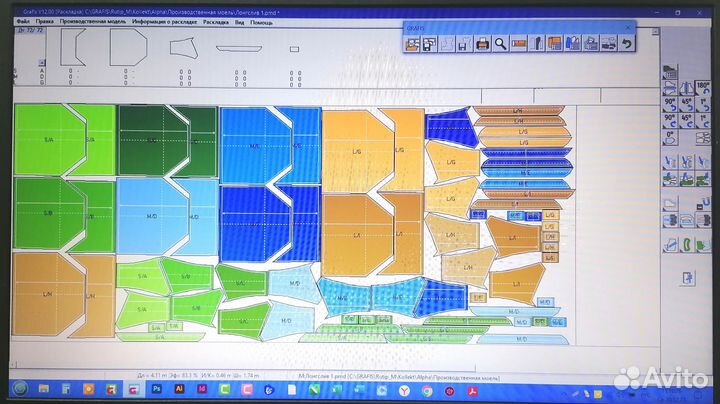Open the Windows Start menu
This screenshot has width=720, height=404.
tap(19, 387)
